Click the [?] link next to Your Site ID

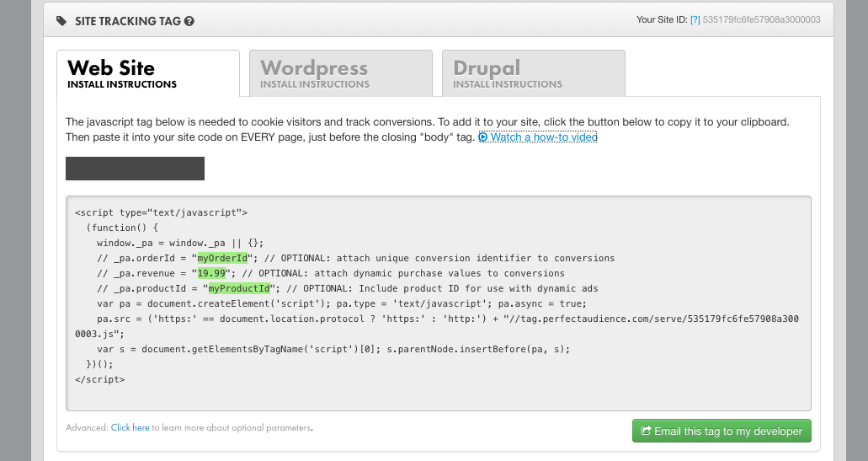(x=695, y=20)
